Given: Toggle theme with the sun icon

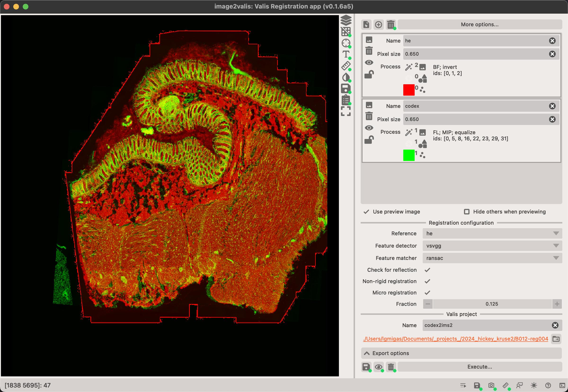Looking at the screenshot, I should 534,385.
